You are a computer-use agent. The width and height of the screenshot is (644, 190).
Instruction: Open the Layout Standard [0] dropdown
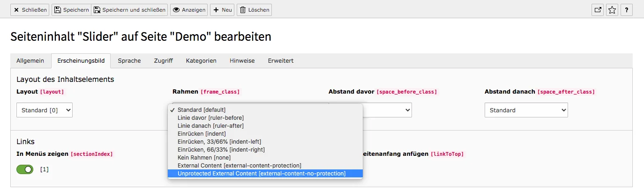point(45,110)
